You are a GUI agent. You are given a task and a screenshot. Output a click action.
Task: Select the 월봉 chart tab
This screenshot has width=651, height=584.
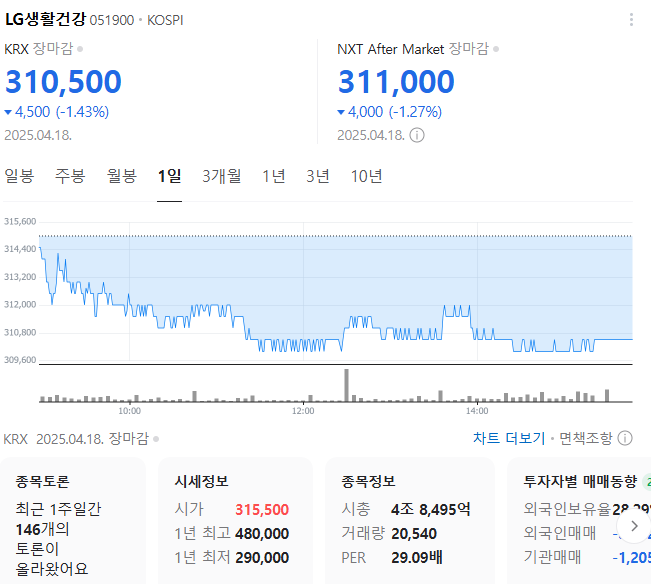click(x=122, y=176)
